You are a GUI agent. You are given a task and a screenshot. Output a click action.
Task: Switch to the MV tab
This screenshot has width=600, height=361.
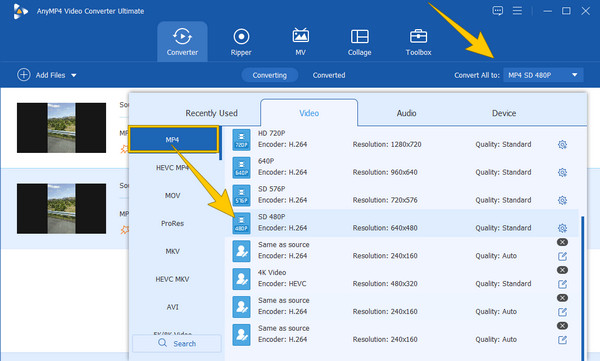click(300, 42)
